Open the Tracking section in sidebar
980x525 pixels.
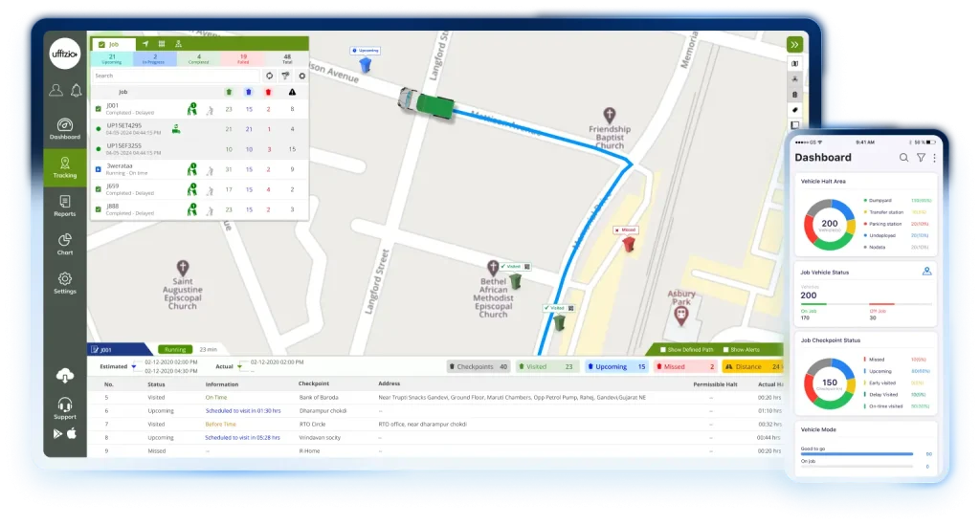[65, 167]
